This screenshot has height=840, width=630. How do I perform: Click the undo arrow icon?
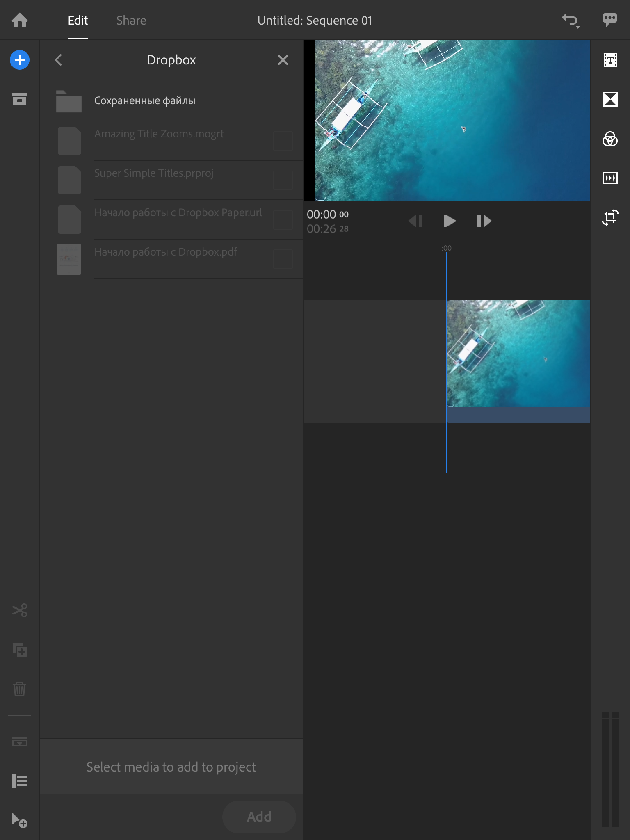(571, 21)
